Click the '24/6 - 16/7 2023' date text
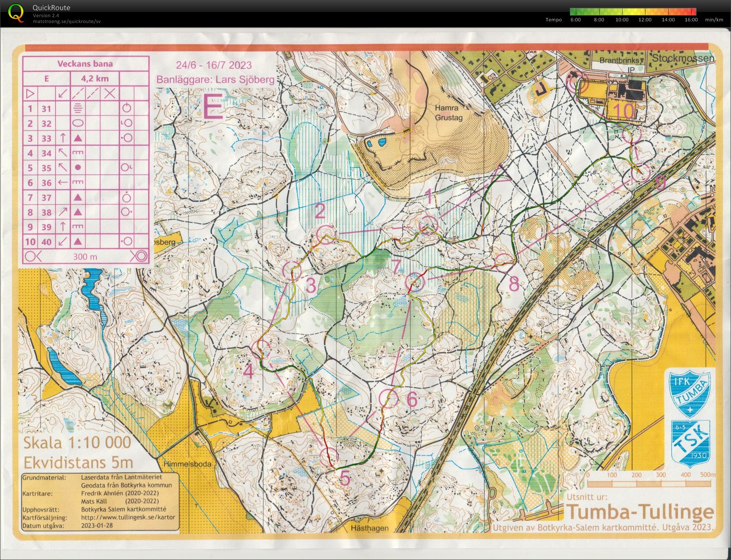Viewport: 731px width, 560px height. tap(214, 65)
